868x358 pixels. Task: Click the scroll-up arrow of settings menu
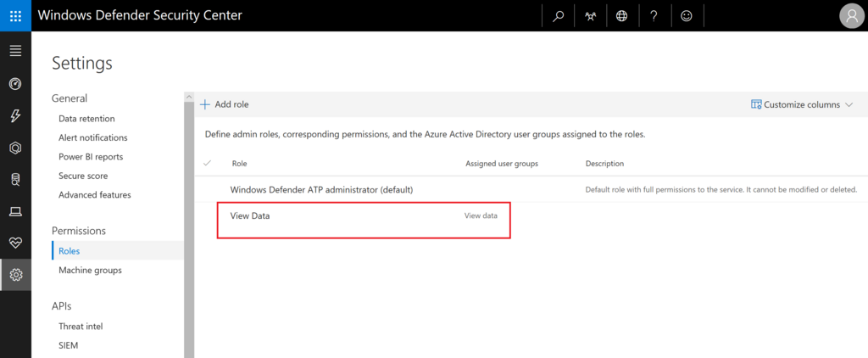(x=189, y=97)
